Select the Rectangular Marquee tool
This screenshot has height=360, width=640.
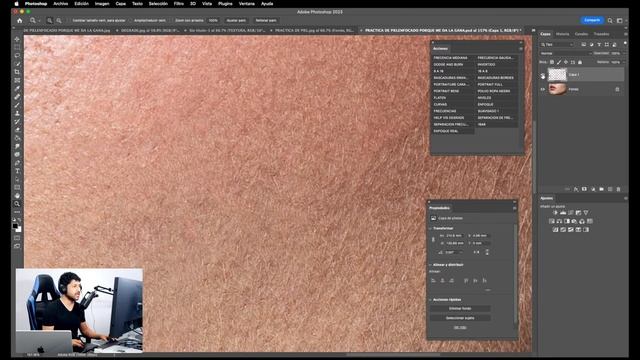tap(17, 47)
